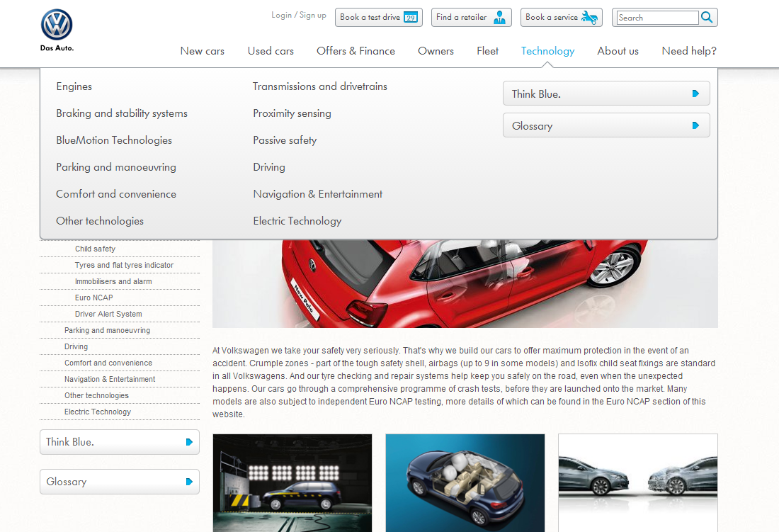
Task: Open Comfort and convenience in the sidebar
Action: pos(108,363)
